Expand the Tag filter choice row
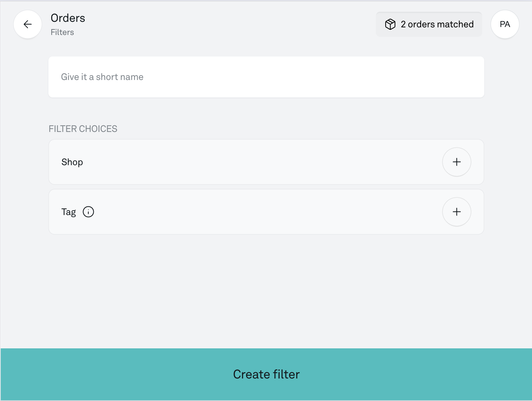 tap(266, 212)
